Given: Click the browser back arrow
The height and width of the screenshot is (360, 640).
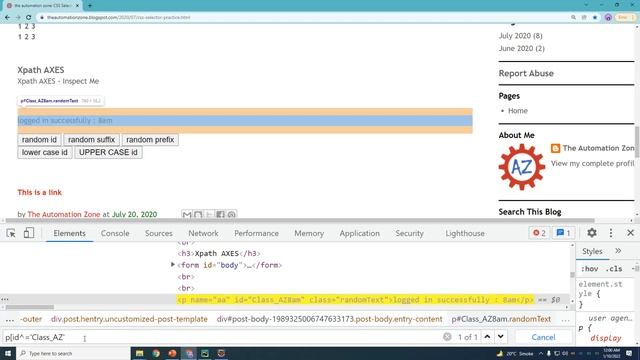Looking at the screenshot, I should pyautogui.click(x=7, y=18).
